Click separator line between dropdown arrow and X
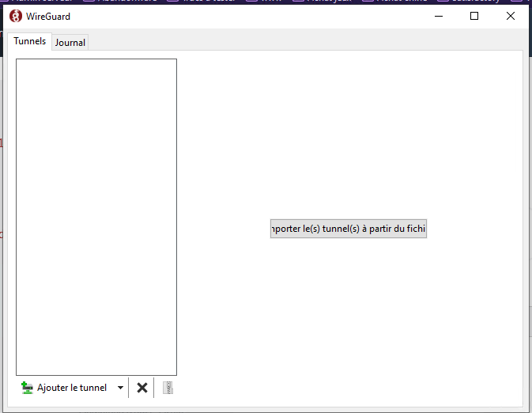 click(129, 388)
